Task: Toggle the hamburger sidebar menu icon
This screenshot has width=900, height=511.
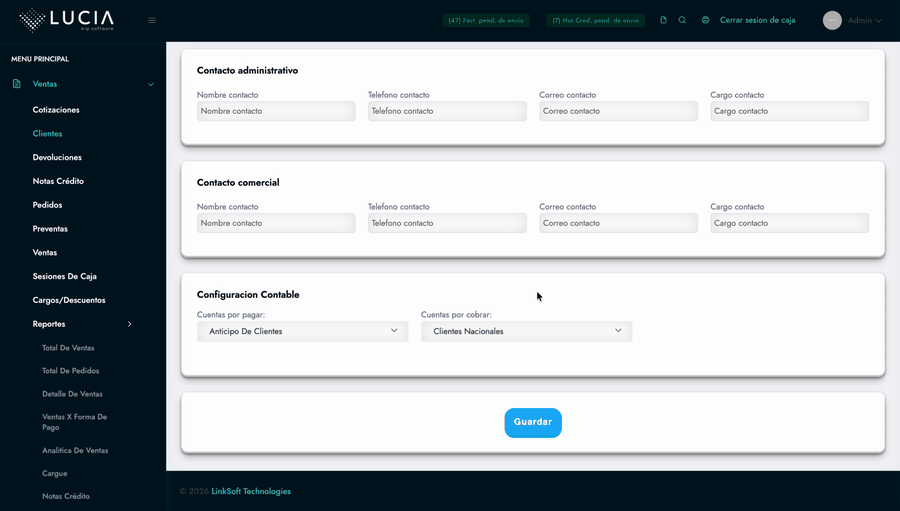Action: 152,21
